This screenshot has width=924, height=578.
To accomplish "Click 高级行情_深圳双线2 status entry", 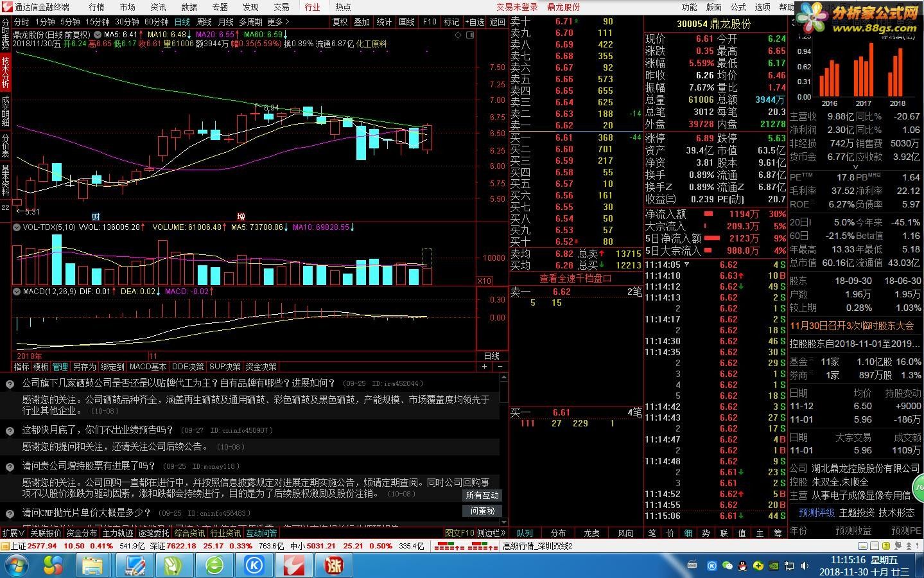I will pos(537,546).
